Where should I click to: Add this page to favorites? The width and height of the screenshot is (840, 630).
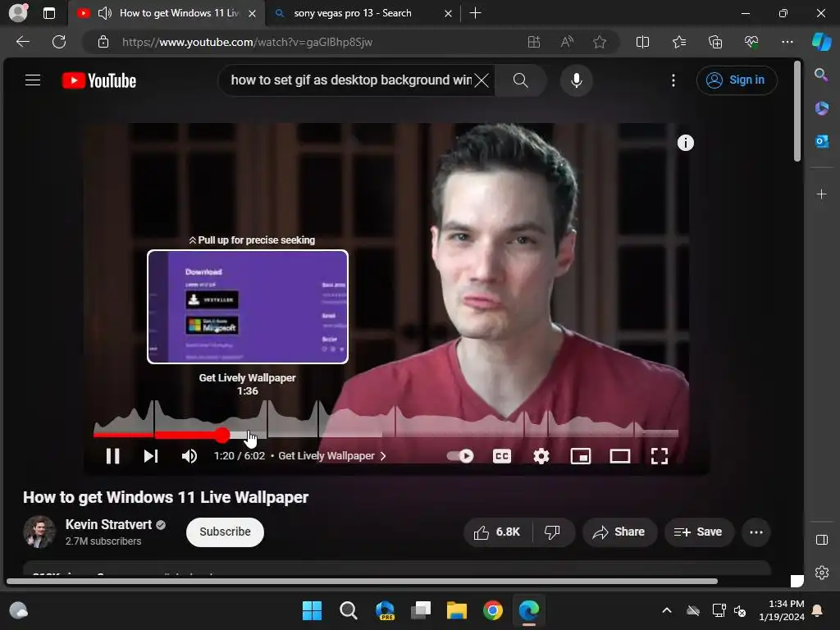click(600, 42)
